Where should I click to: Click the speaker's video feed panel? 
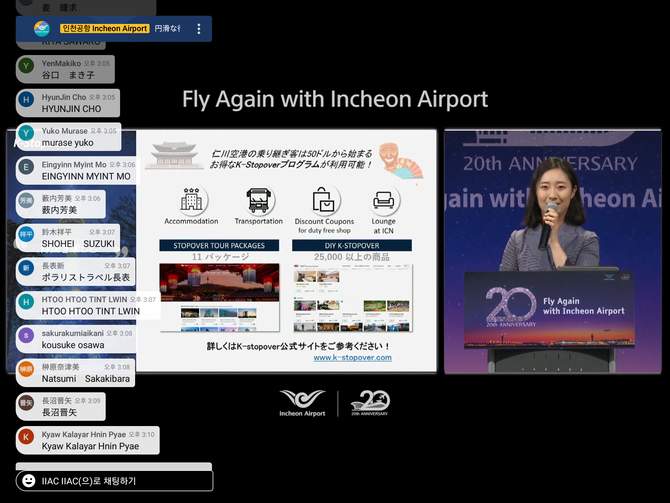(553, 250)
